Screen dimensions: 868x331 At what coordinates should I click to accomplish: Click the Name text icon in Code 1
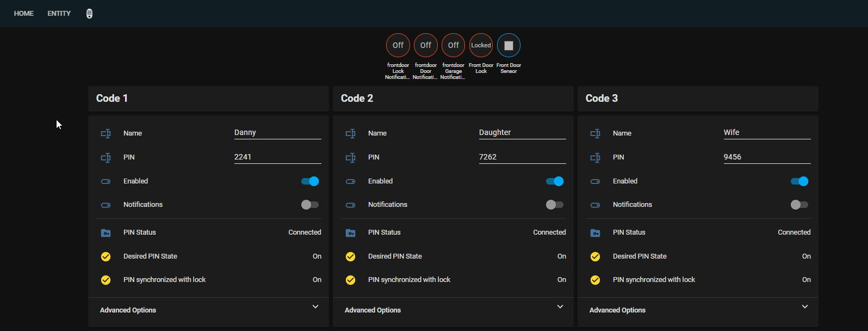[x=106, y=133]
